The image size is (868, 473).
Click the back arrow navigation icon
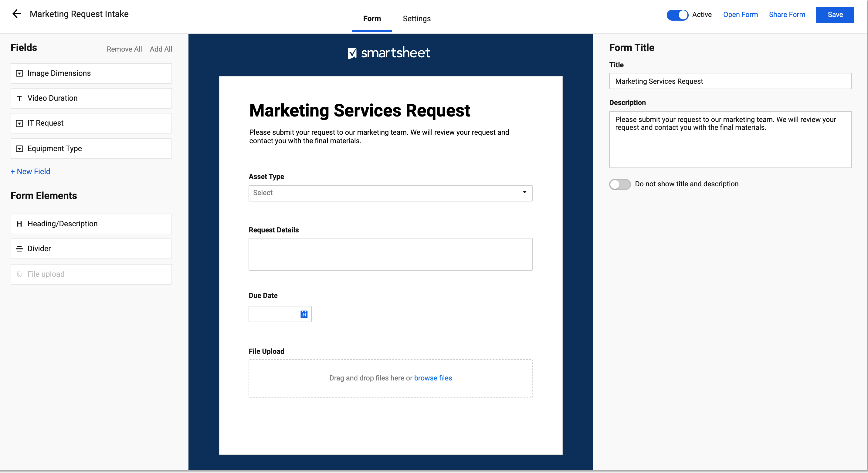click(17, 14)
